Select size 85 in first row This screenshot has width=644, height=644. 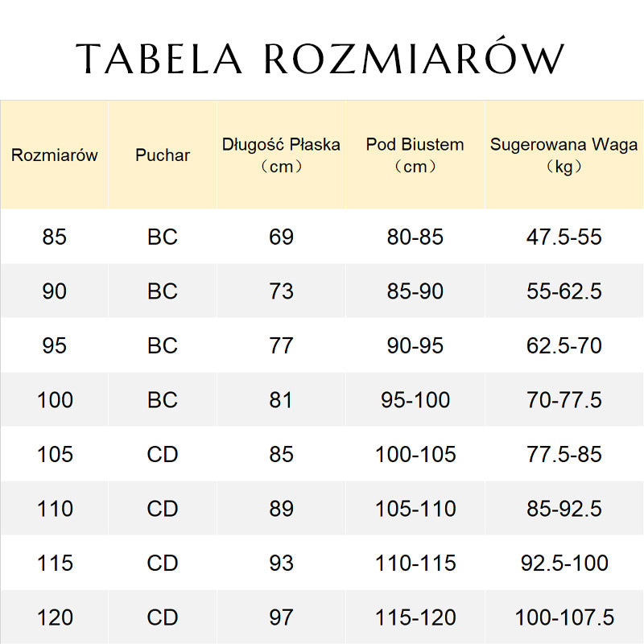(x=54, y=237)
